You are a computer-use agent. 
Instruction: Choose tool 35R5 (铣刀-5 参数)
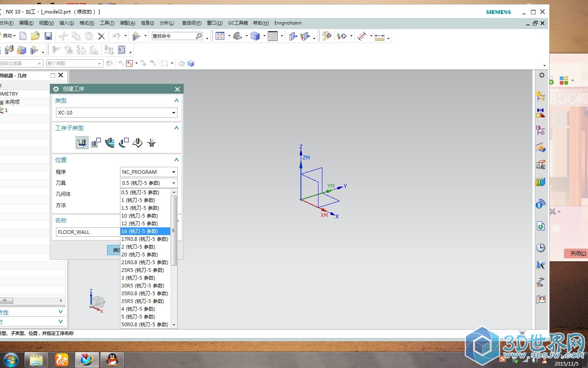point(145,301)
